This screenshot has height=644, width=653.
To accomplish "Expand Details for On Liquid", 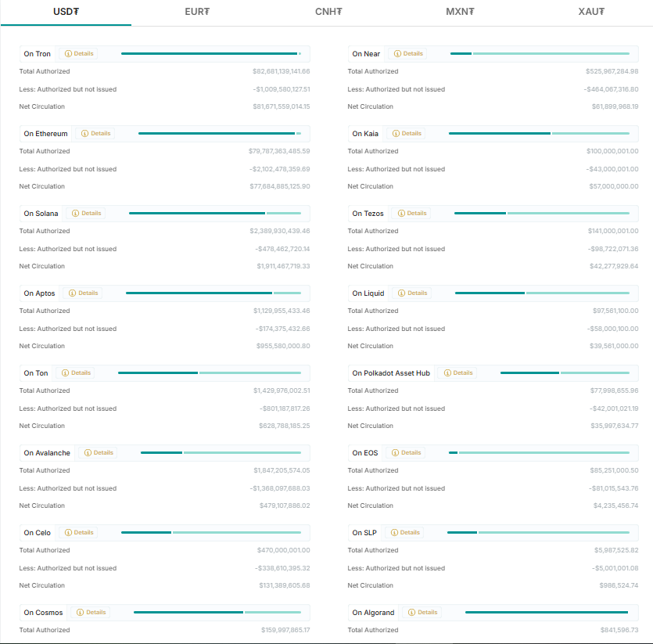I will tap(412, 293).
